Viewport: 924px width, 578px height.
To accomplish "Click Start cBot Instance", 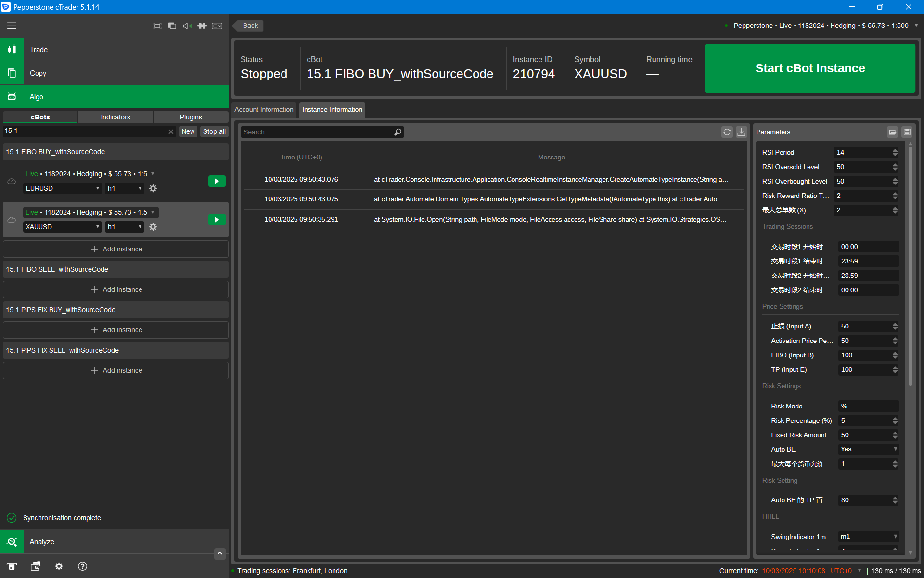I will 810,68.
